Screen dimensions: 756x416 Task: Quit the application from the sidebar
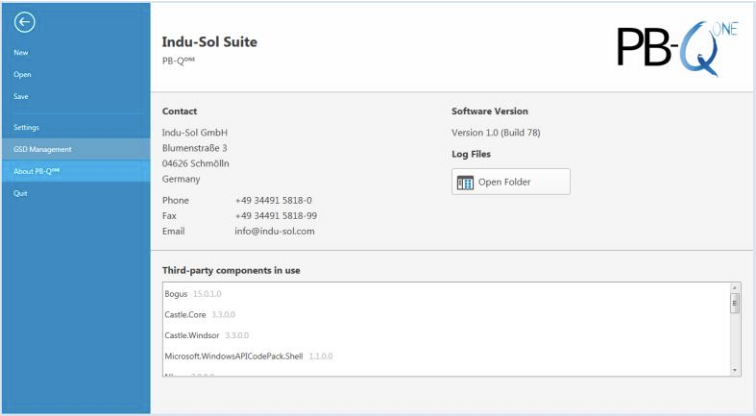point(21,193)
